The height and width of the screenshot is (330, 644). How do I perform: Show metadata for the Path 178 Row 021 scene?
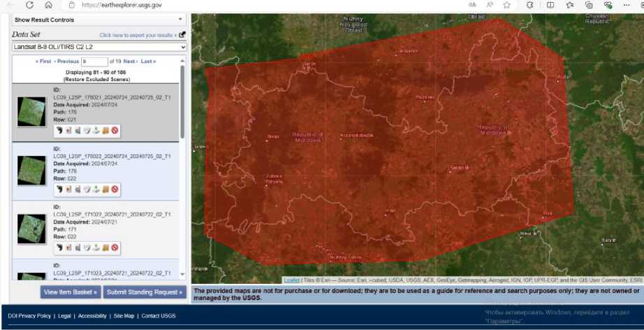click(87, 131)
